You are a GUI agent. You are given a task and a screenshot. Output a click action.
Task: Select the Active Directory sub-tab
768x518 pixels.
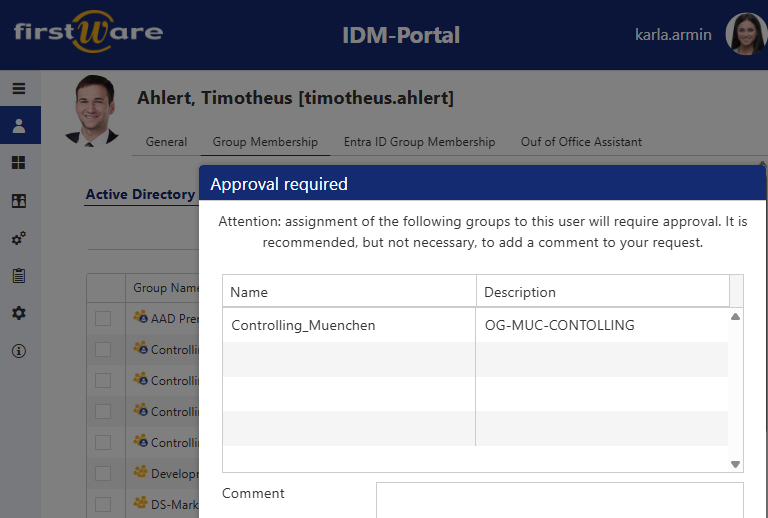[141, 194]
